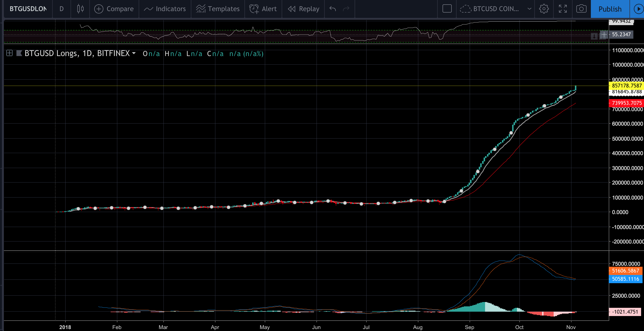Expand the BTCUSD COIN layout dropdown
Screen dimensions: 644x331
529,9
